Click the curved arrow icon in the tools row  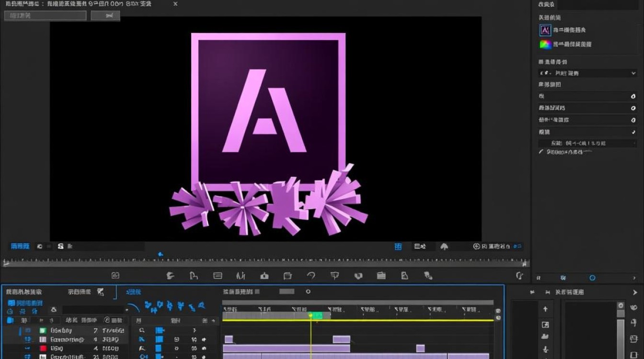(311, 276)
